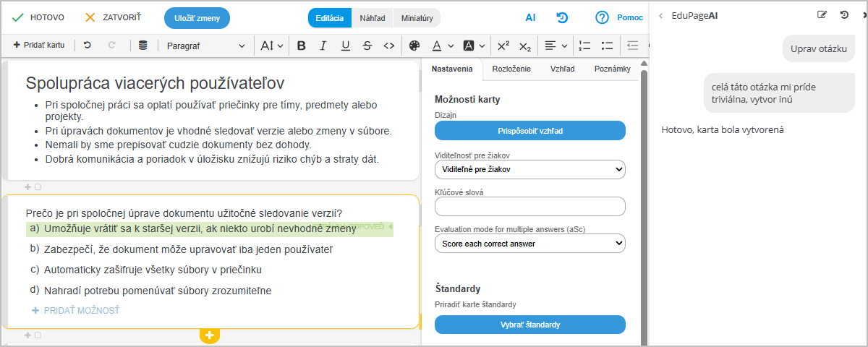
Task: Click the Uložiť zmeny button
Action: (197, 17)
